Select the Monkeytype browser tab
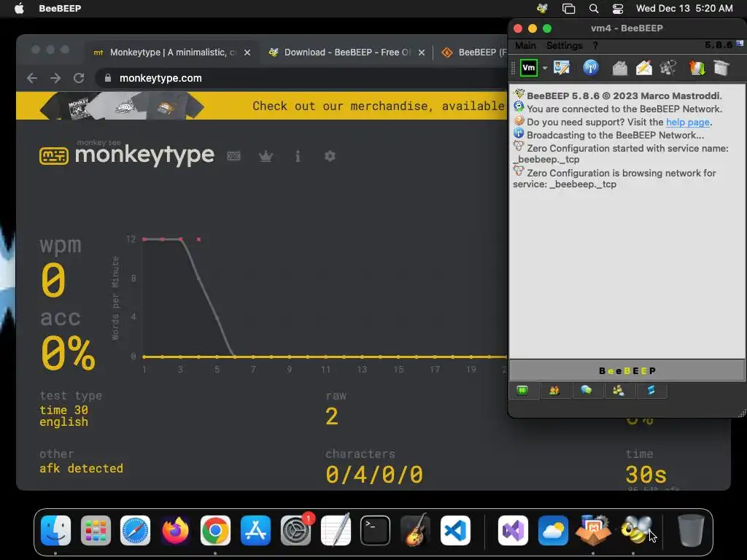The width and height of the screenshot is (747, 560). pos(172,52)
